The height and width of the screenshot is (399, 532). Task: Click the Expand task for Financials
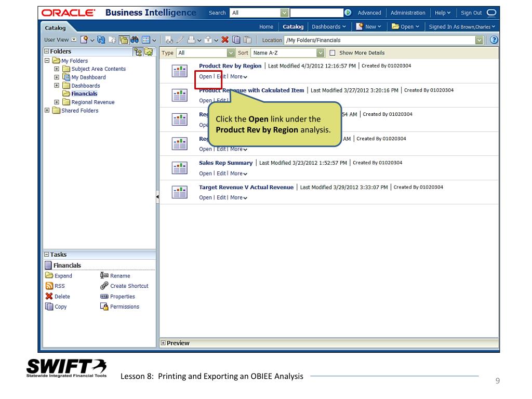pos(59,275)
